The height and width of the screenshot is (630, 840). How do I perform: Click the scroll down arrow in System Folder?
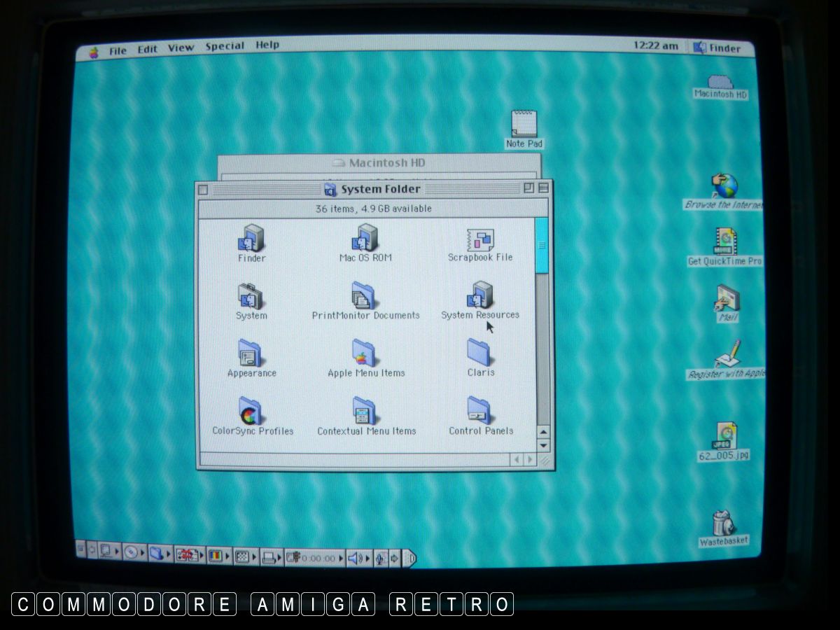pos(542,445)
